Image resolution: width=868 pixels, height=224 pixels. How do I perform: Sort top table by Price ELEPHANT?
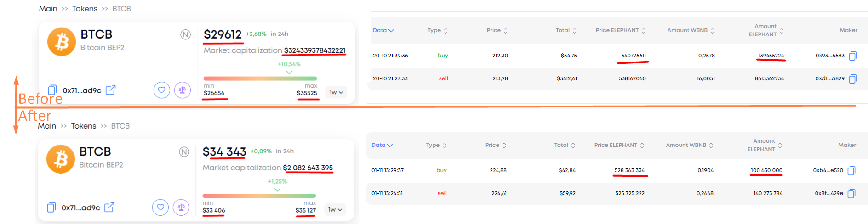[x=620, y=30]
